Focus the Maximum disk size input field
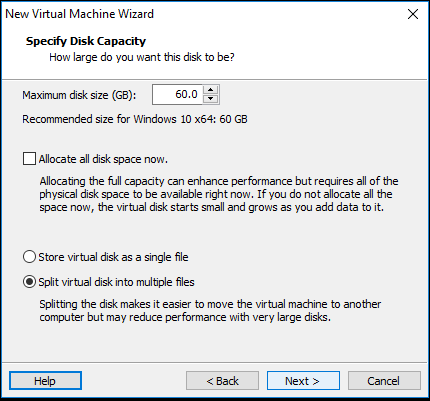The height and width of the screenshot is (401, 430). pyautogui.click(x=177, y=95)
